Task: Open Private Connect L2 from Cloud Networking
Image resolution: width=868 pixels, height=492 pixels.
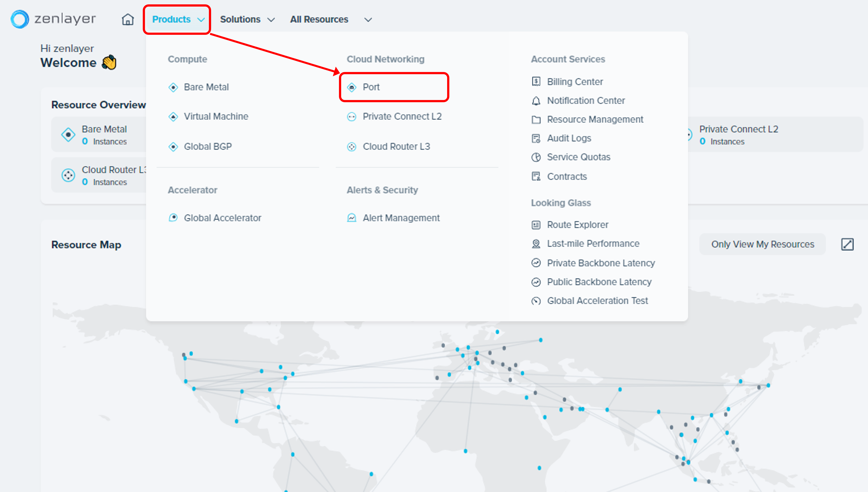Action: point(402,117)
